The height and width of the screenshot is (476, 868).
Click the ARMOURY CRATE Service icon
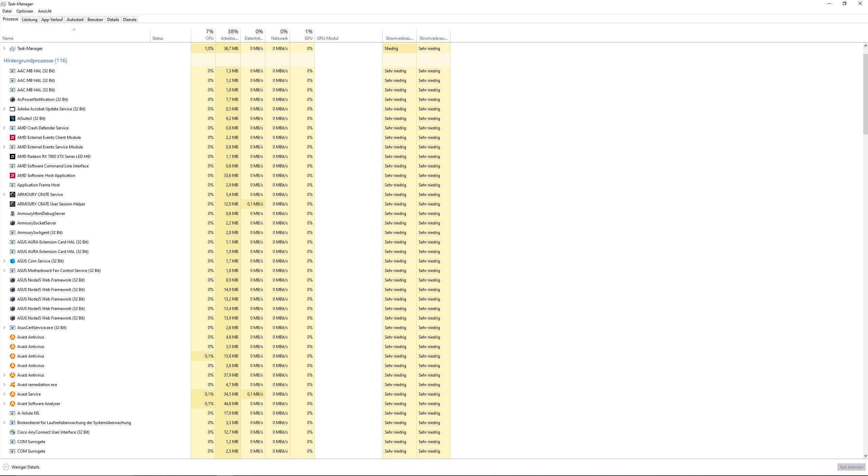(x=13, y=195)
